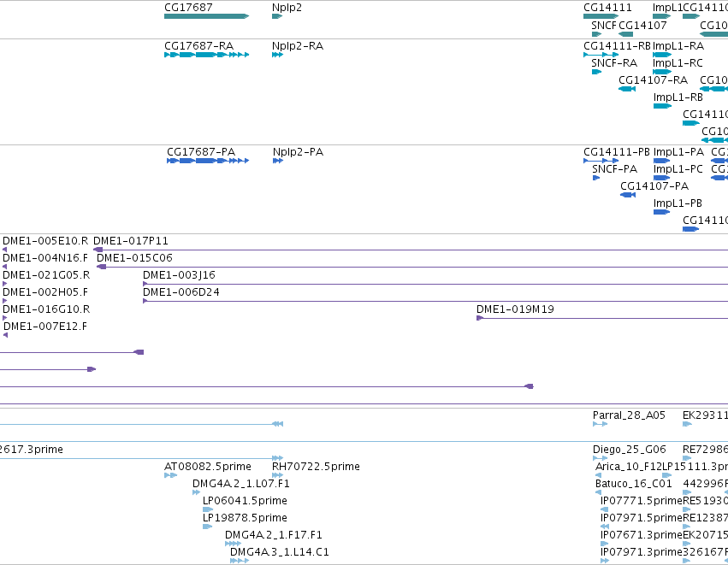Click the CG17687 gene label

(188, 8)
